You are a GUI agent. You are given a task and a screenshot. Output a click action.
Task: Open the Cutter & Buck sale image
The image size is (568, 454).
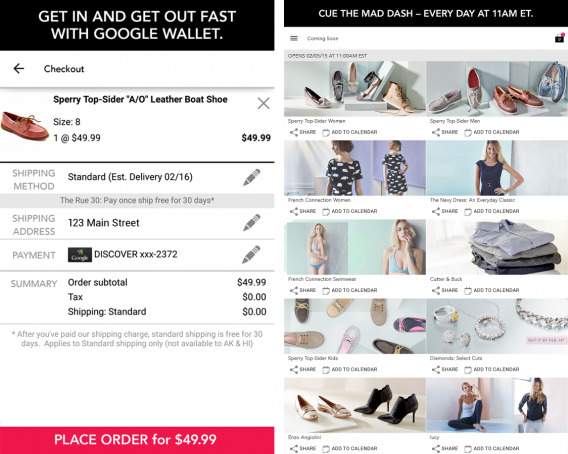[497, 247]
